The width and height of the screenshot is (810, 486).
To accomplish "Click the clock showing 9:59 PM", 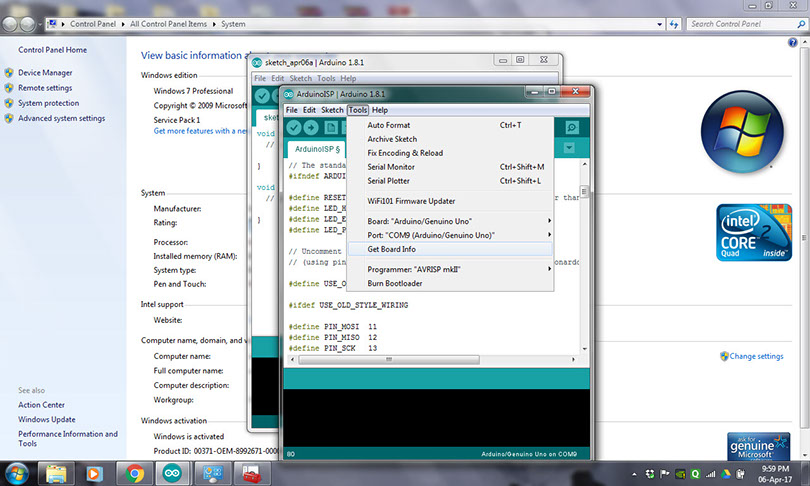I will click(x=775, y=469).
